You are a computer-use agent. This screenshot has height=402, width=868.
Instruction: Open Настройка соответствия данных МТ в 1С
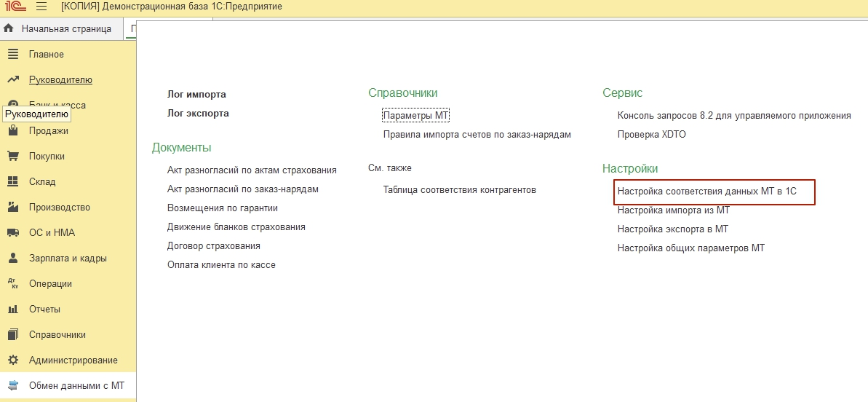(x=712, y=192)
